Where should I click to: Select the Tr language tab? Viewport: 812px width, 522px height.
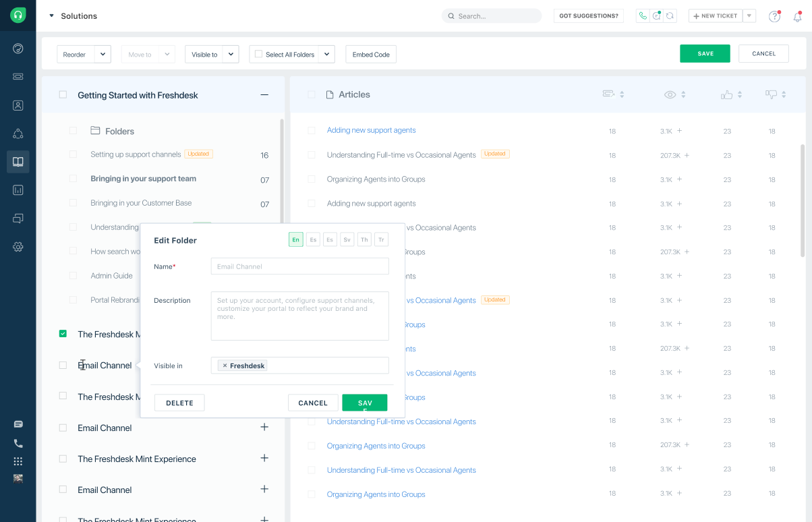(381, 239)
